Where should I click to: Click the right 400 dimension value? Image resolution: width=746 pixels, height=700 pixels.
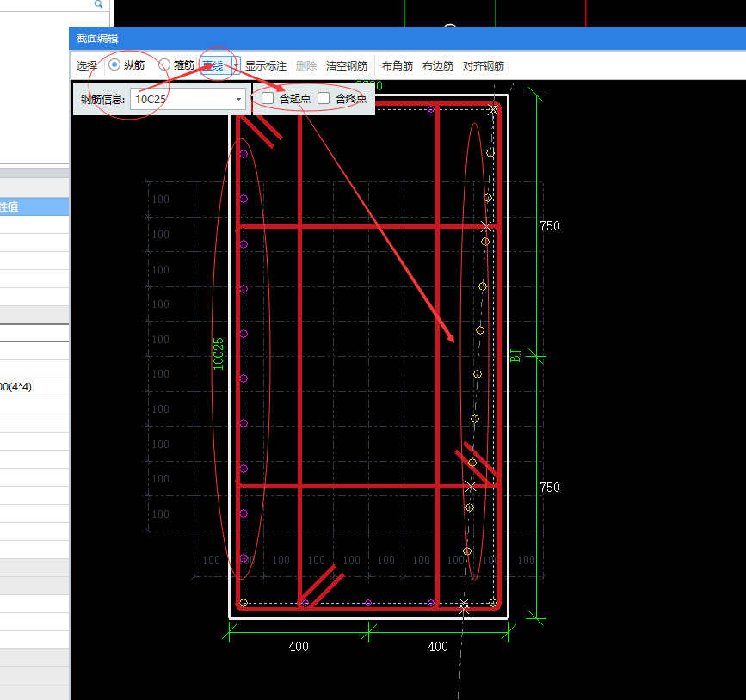tap(438, 647)
